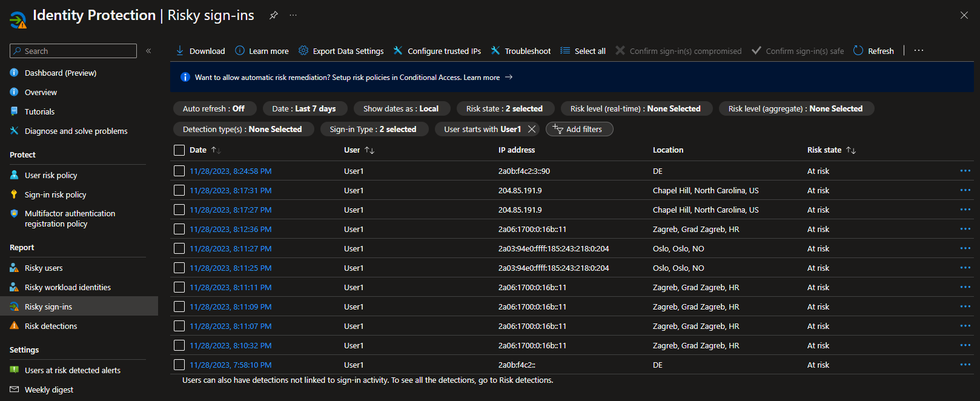This screenshot has width=980, height=401.
Task: Open the 11/28/2023, 8:11:07 PM sign-in link
Action: 230,326
